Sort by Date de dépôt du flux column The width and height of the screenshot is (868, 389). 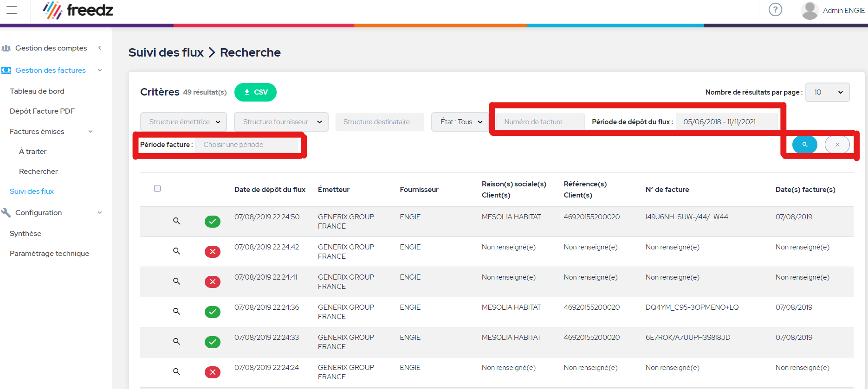(270, 190)
